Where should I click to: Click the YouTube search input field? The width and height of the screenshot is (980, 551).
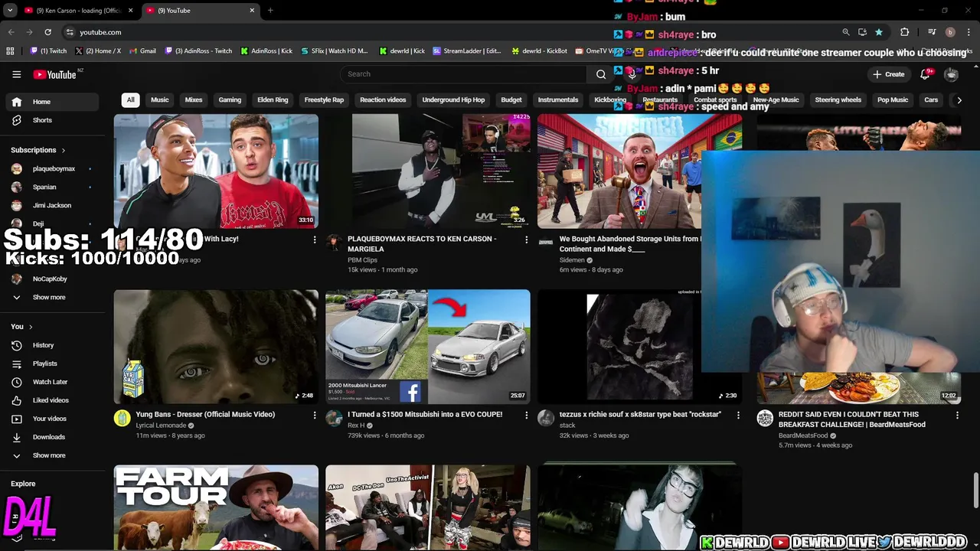click(x=463, y=74)
